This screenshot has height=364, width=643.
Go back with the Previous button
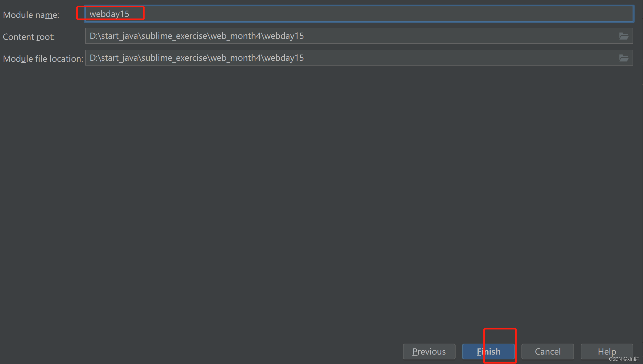[x=429, y=351]
